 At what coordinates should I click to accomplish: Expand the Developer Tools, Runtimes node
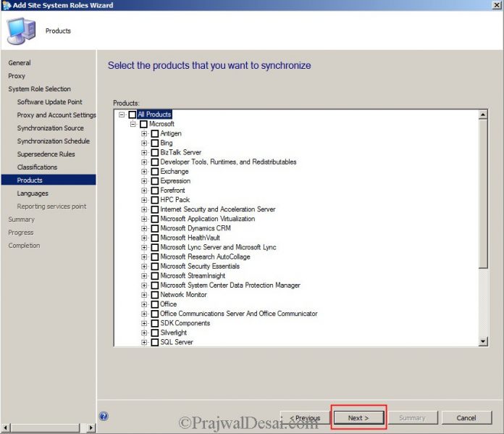(144, 162)
